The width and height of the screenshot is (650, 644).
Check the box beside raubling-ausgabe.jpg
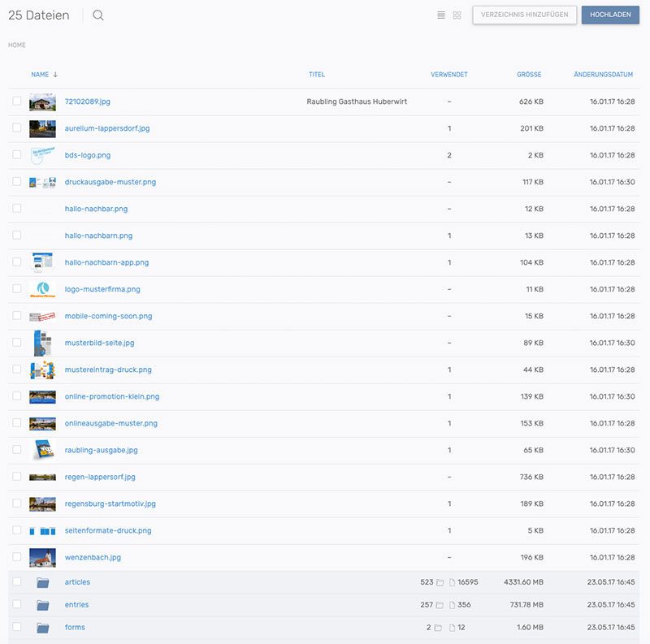[17, 450]
